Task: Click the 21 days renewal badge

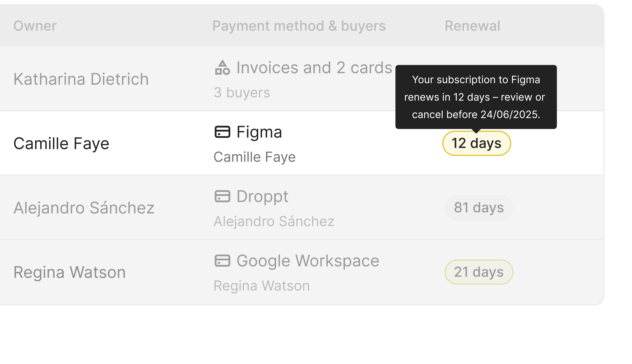Action: click(479, 272)
